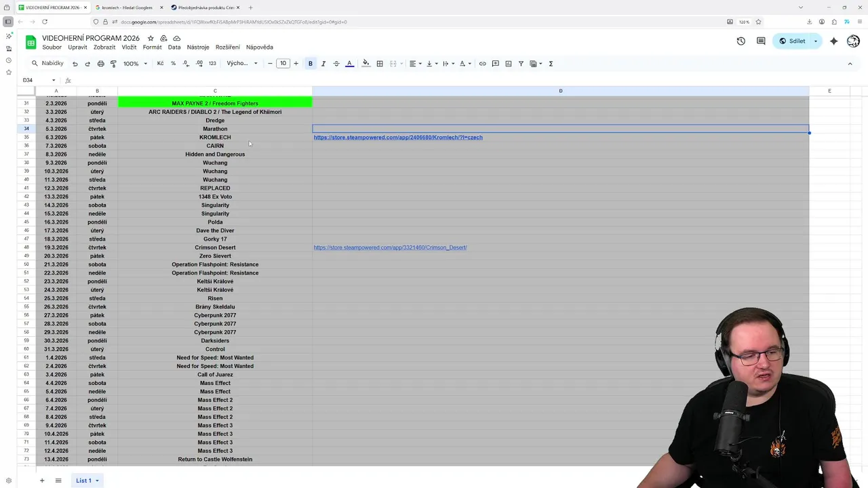This screenshot has height=488, width=868.
Task: Open the Formát menu
Action: (x=152, y=47)
